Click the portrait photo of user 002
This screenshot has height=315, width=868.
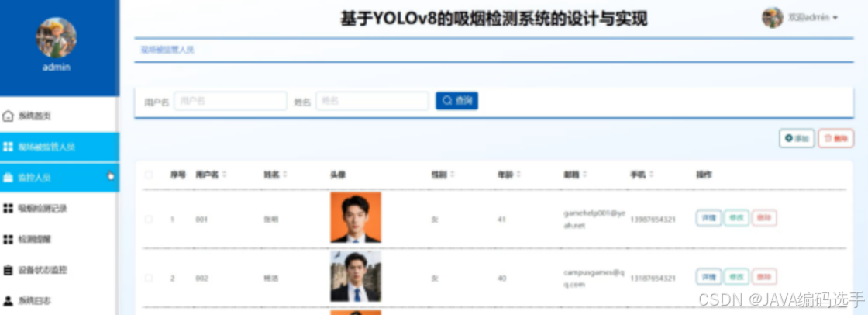click(356, 276)
